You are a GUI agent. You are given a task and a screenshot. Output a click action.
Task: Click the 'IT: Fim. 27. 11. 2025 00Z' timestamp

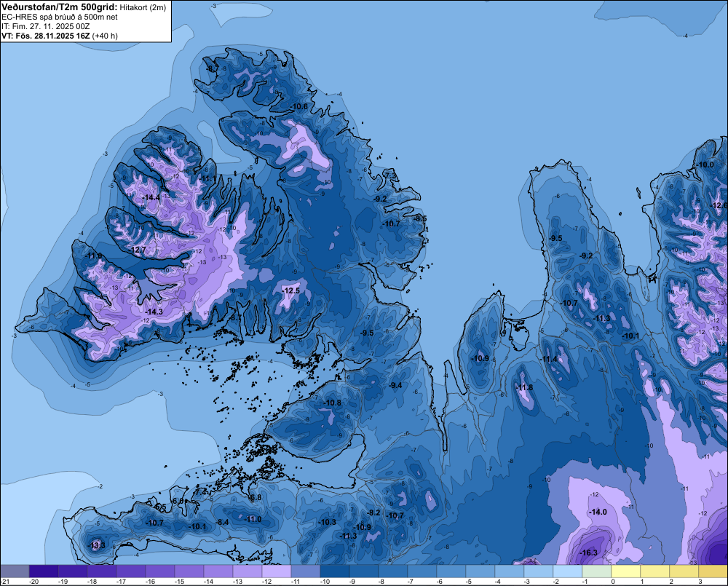tap(45, 26)
